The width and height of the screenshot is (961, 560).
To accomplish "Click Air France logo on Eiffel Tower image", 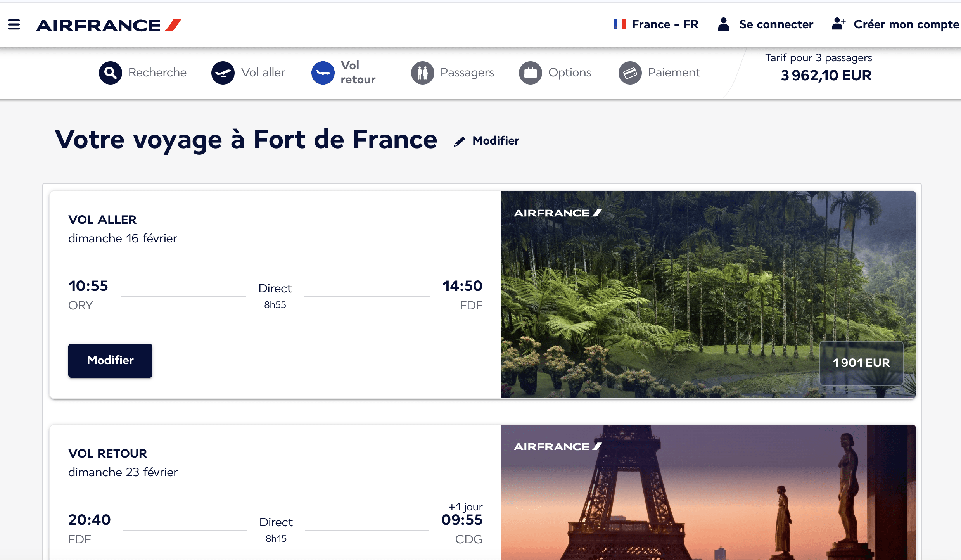I will 558,447.
